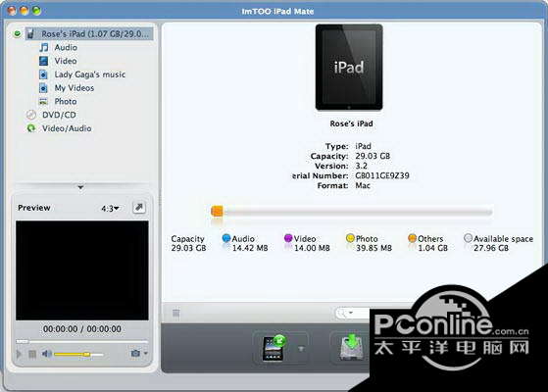Screen dimensions: 548x392
Task: Click the serial number GB011GE9Z39
Action: 382,175
